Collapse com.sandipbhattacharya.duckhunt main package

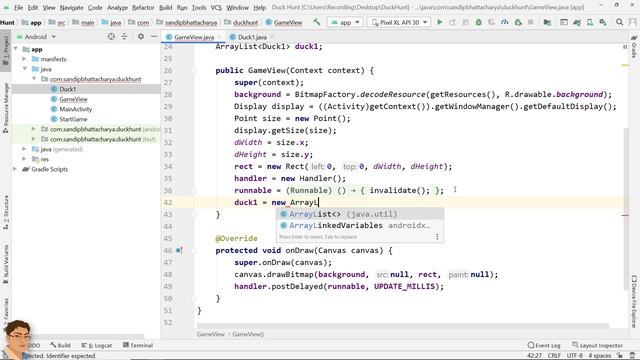[34, 79]
